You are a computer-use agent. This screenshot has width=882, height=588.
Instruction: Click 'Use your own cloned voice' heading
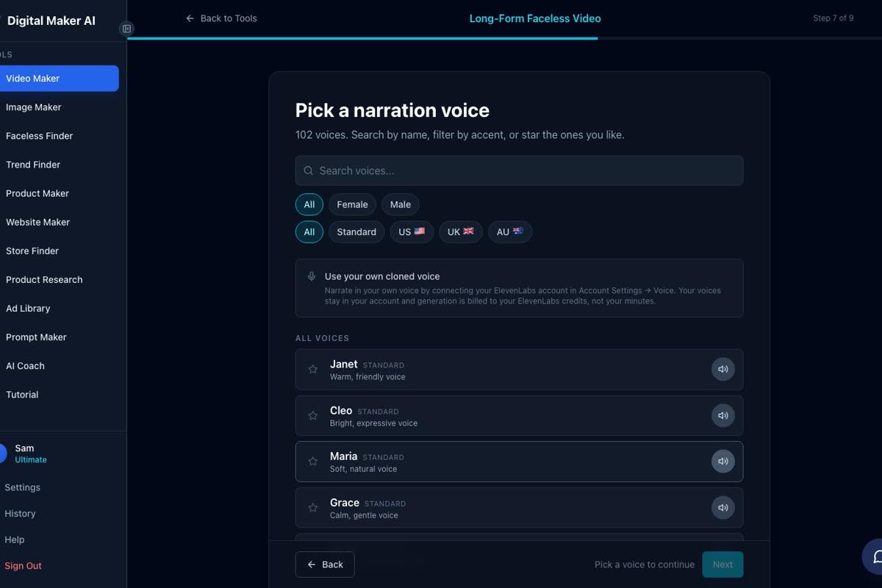tap(382, 276)
